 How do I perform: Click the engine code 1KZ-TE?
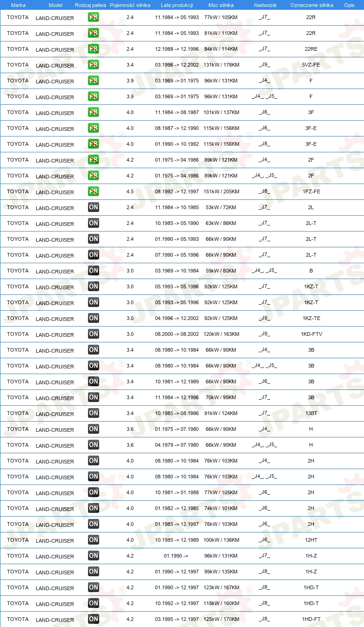(x=311, y=318)
